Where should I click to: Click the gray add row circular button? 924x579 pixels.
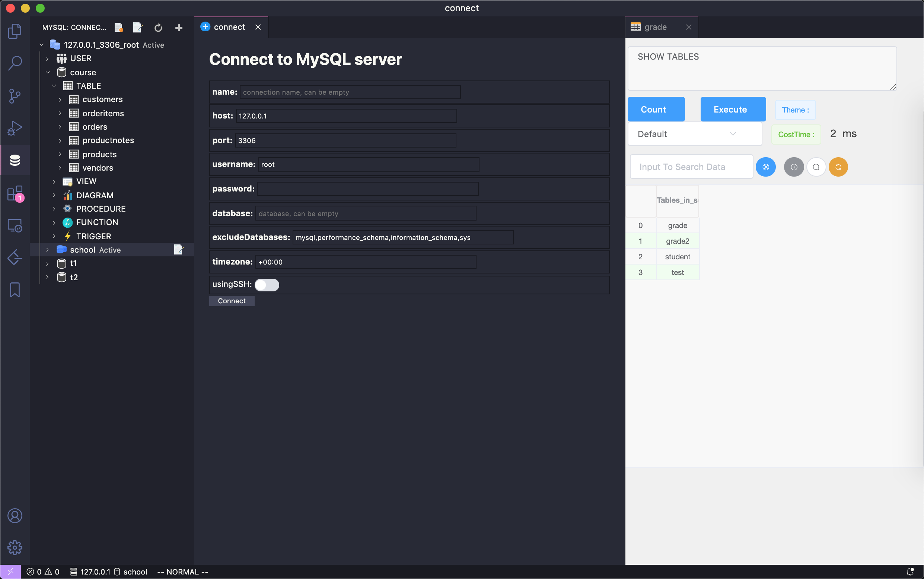pos(794,167)
